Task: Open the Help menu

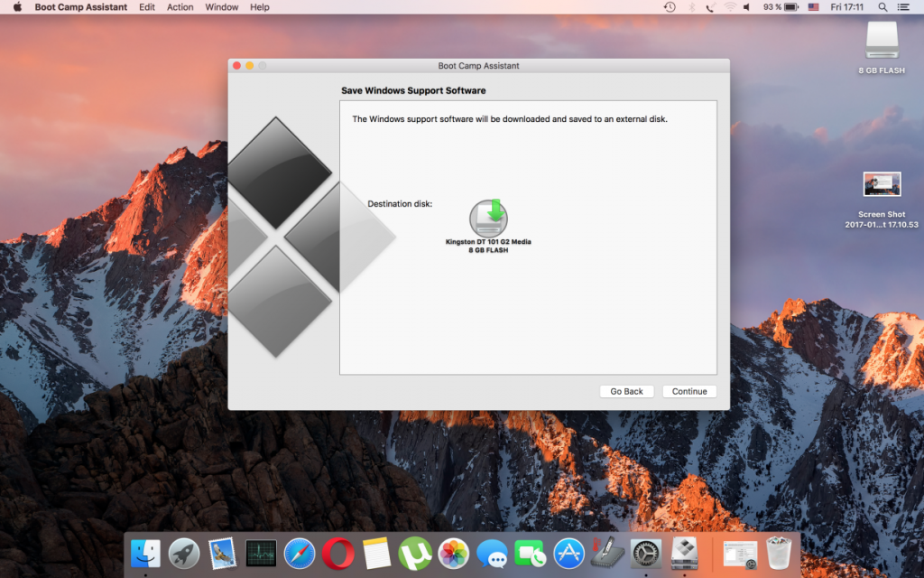Action: click(x=260, y=7)
